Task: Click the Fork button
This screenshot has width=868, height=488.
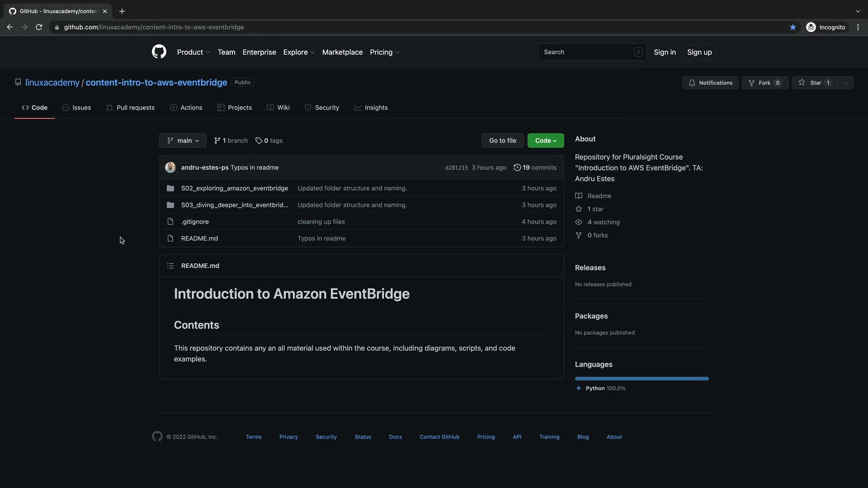Action: tap(764, 83)
